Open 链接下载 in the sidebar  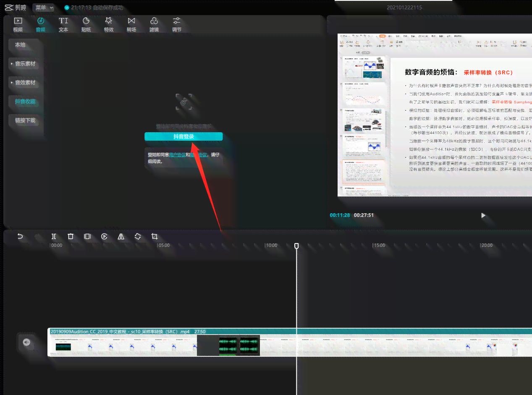click(x=24, y=120)
